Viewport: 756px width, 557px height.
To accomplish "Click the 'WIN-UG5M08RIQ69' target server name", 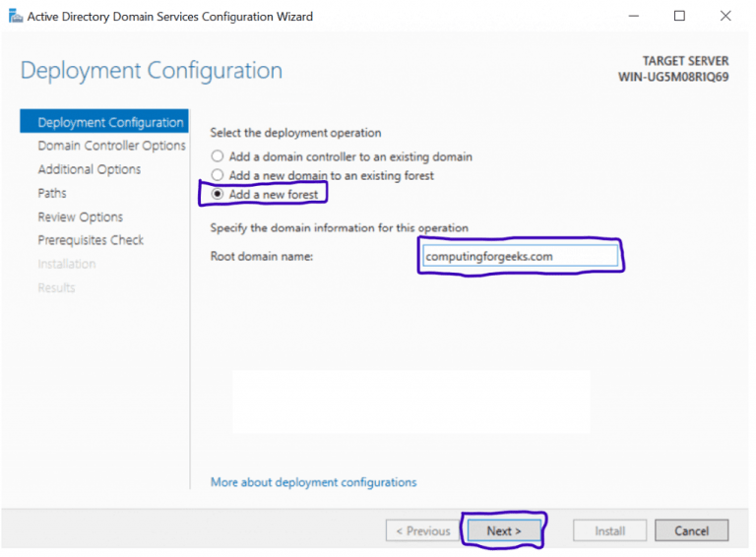I will click(673, 77).
